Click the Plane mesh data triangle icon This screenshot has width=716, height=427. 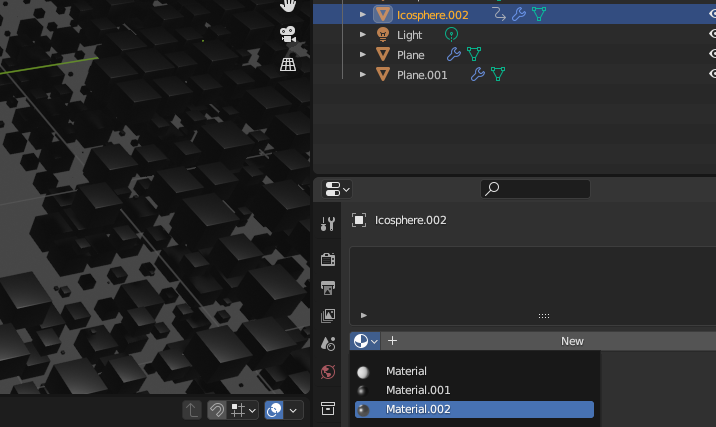pos(474,54)
